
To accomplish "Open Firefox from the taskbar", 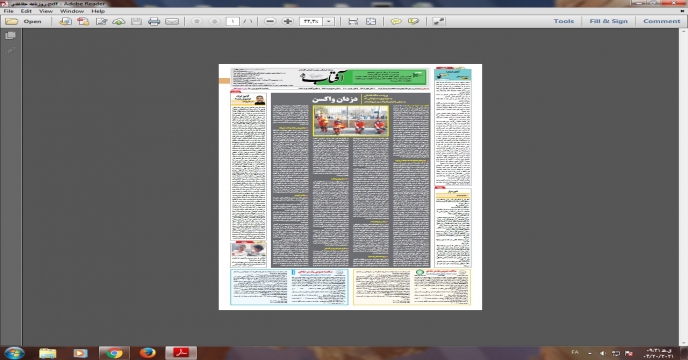I will [148, 353].
